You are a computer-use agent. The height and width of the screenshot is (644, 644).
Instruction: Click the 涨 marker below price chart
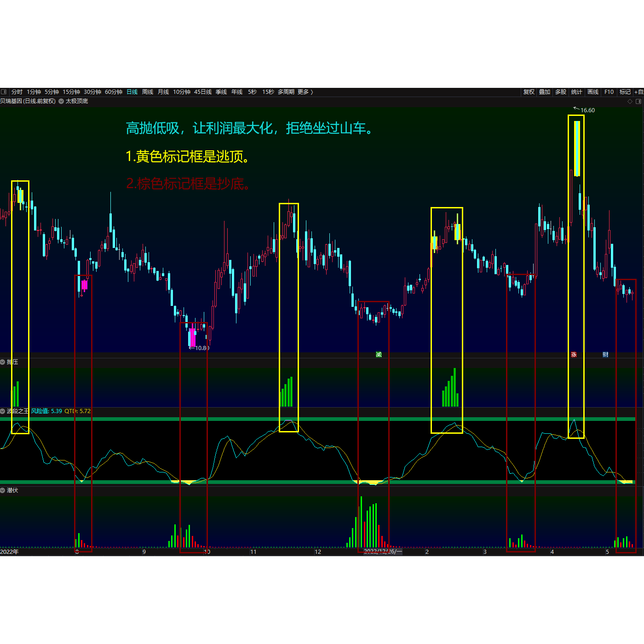(x=574, y=354)
